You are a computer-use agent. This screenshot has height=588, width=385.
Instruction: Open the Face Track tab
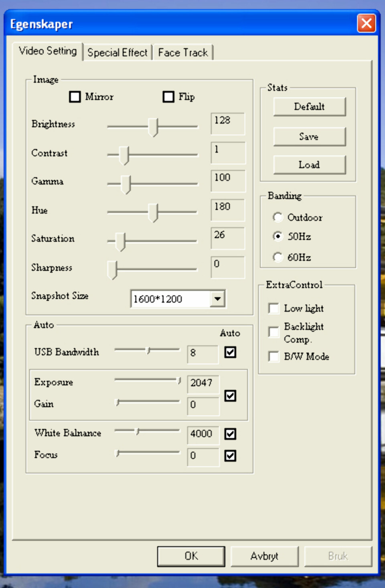(x=183, y=53)
